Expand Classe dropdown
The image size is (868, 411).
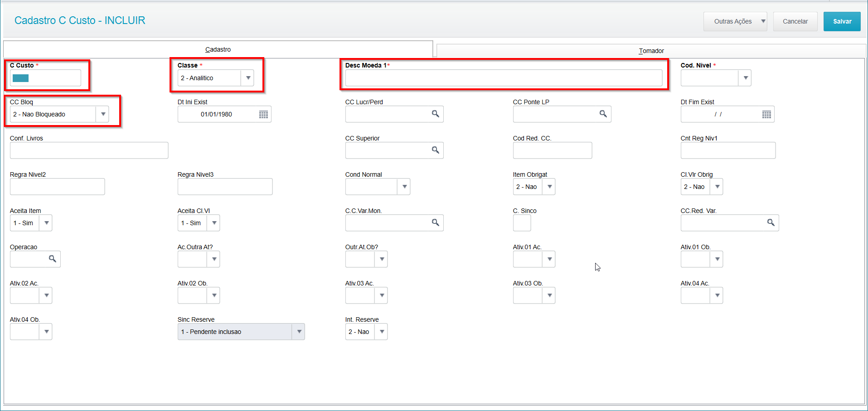pyautogui.click(x=247, y=78)
